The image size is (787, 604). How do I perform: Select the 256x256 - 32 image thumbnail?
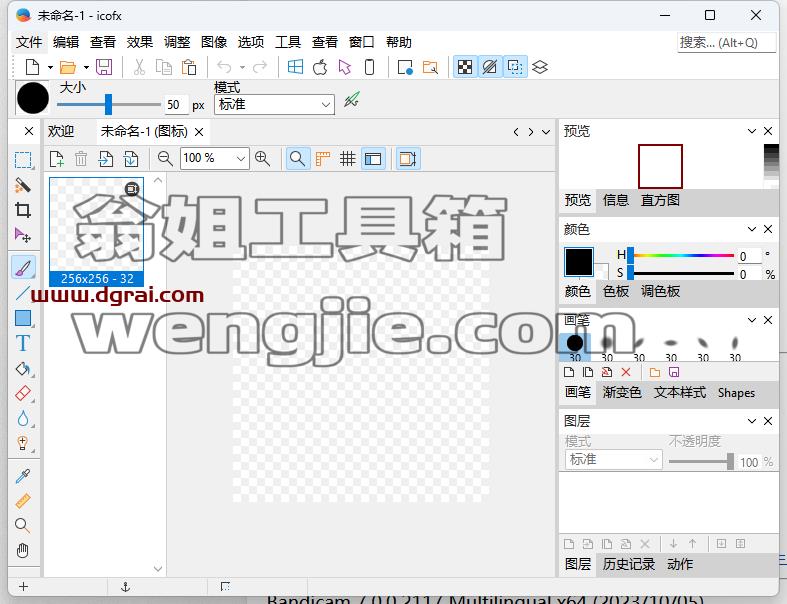point(96,231)
